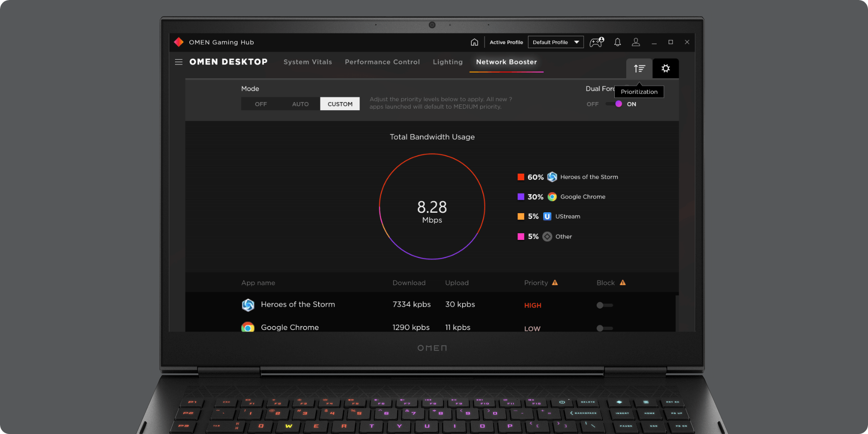
Task: Close the OMEN Gaming Hub window
Action: 687,42
